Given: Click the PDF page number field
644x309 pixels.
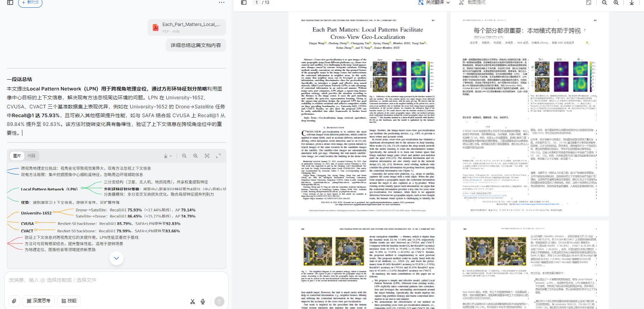Looking at the screenshot, I should [x=257, y=2].
